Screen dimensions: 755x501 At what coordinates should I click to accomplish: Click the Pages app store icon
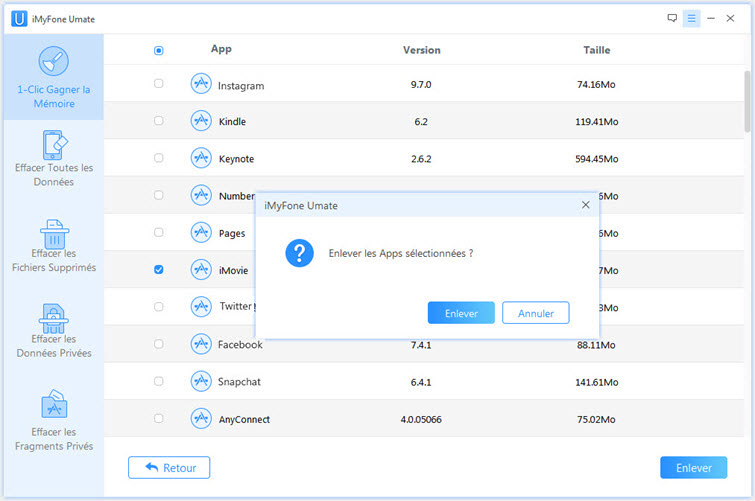[x=201, y=233]
